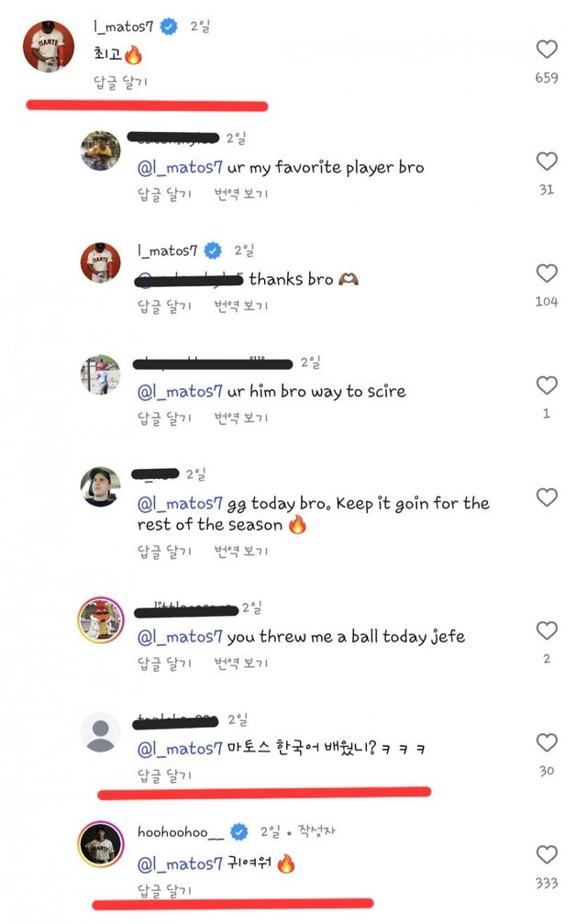Like the 'thanks bro' reply heart
This screenshot has width=587, height=924.
pos(547,273)
